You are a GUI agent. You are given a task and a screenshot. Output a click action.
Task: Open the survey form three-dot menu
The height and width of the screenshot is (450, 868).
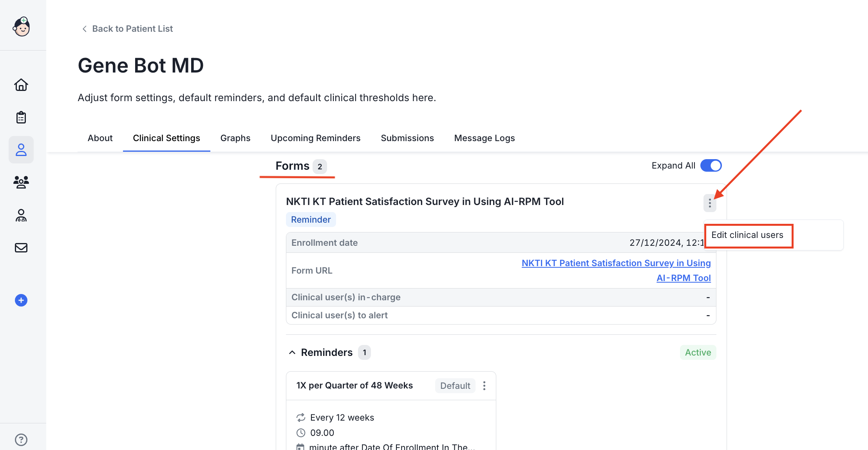(710, 203)
